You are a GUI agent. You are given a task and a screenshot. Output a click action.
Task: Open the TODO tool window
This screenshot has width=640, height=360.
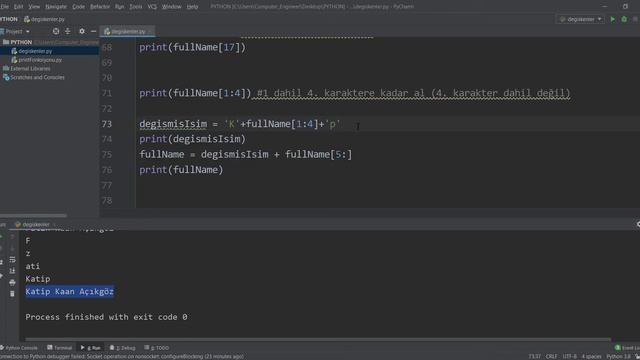click(x=156, y=348)
